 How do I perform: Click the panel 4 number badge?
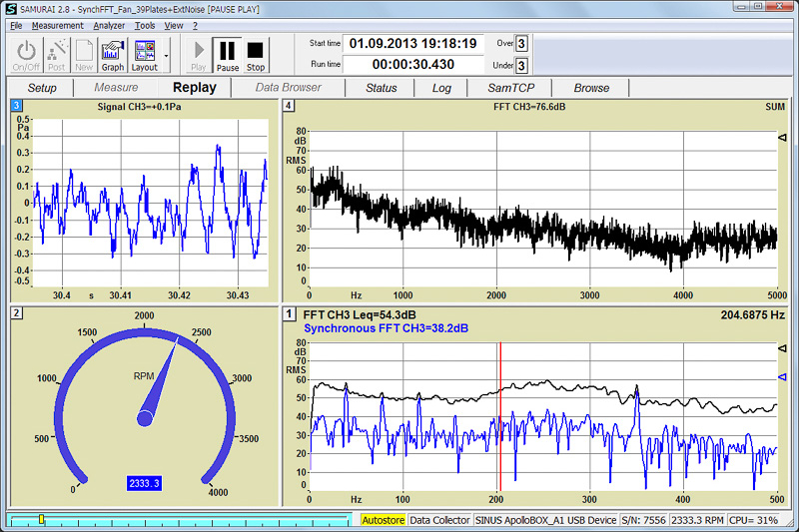[x=289, y=106]
